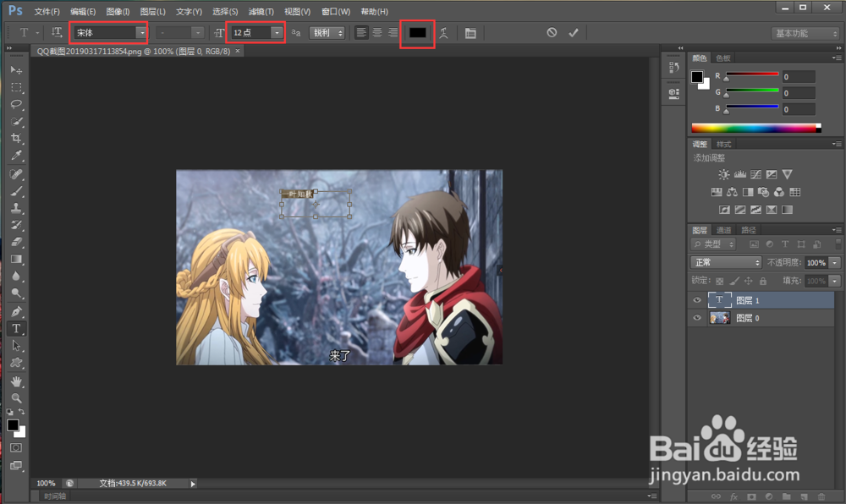Select the Eyedropper tool
This screenshot has width=846, height=504.
coord(16,156)
